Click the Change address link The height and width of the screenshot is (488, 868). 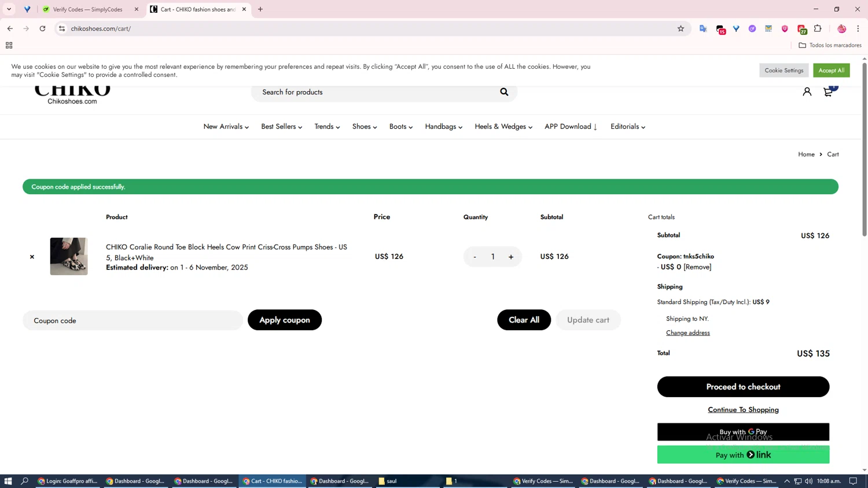point(687,332)
